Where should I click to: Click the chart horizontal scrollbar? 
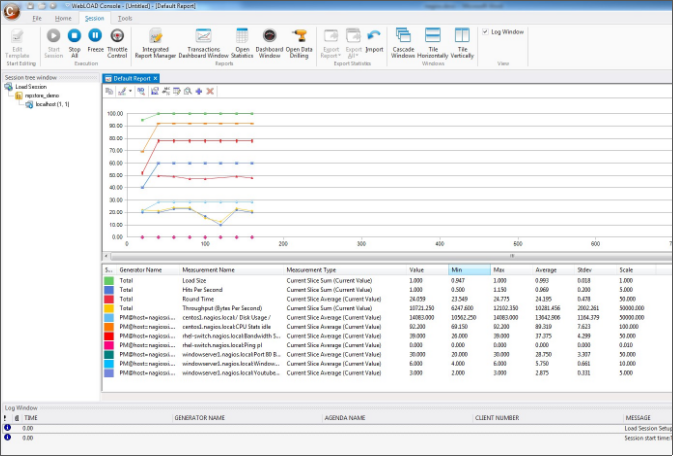(391, 256)
